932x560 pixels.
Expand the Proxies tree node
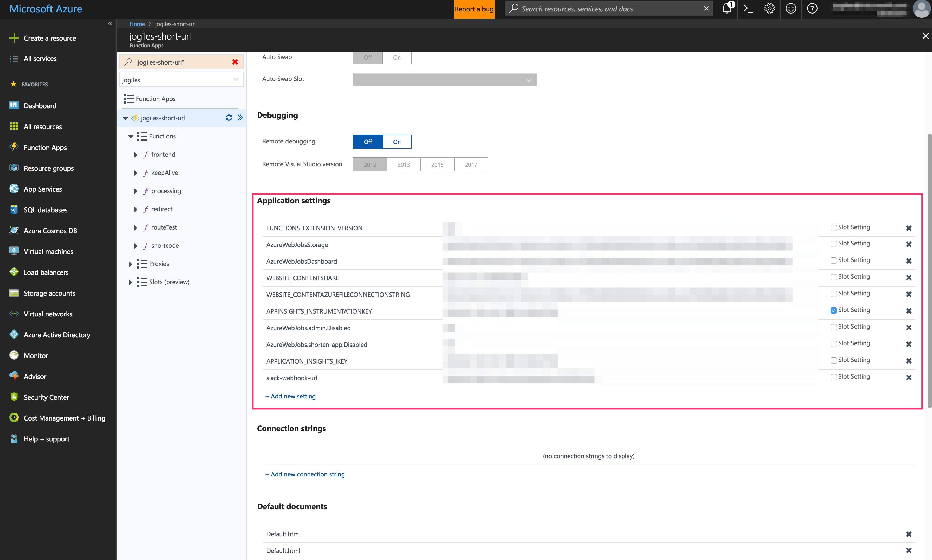130,264
